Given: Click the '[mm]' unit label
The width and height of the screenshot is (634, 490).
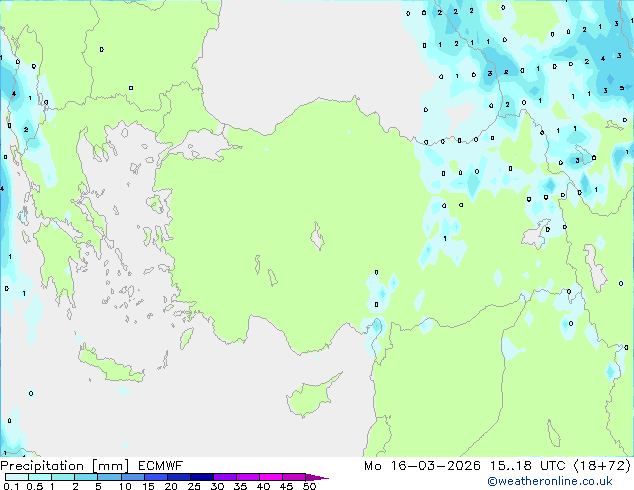Looking at the screenshot, I should pos(110,466).
